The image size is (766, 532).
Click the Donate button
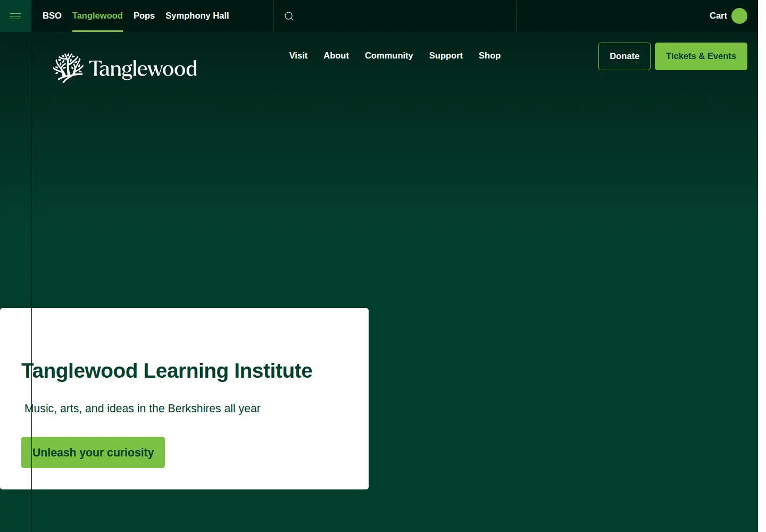pyautogui.click(x=625, y=56)
